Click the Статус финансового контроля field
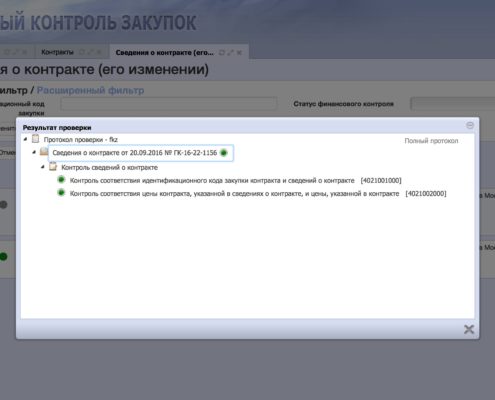Screen dimensions: 495x400 pyautogui.click(x=452, y=104)
